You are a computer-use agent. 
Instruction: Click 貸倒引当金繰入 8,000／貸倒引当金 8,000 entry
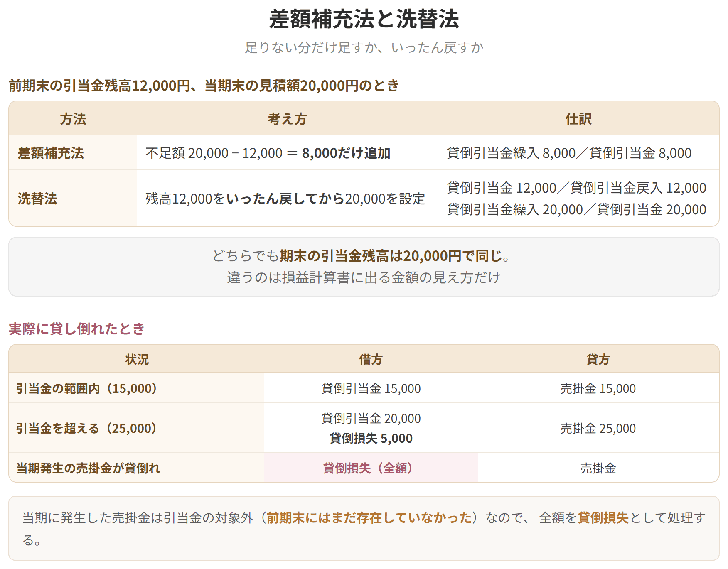coord(569,153)
